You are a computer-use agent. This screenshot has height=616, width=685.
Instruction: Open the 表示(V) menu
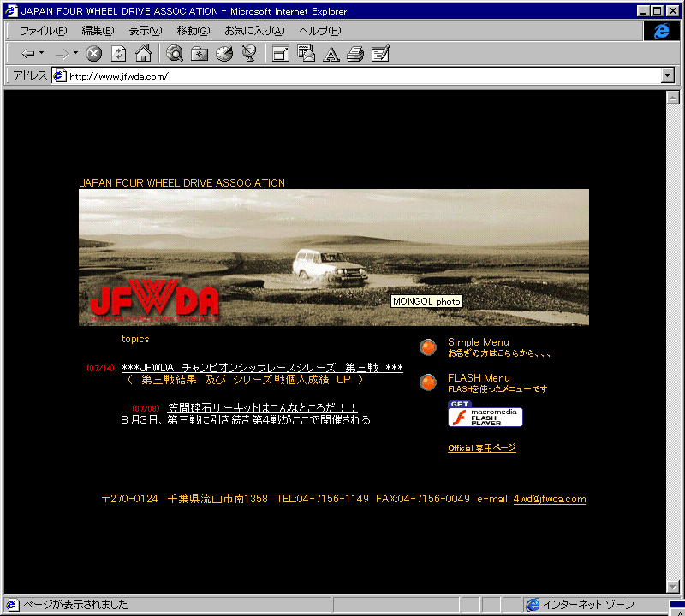[x=145, y=31]
